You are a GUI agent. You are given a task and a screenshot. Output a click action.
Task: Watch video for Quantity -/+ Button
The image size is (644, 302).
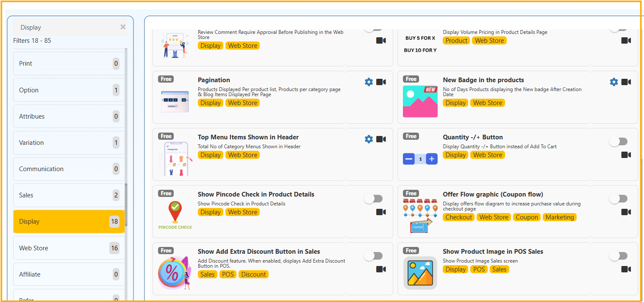click(626, 155)
